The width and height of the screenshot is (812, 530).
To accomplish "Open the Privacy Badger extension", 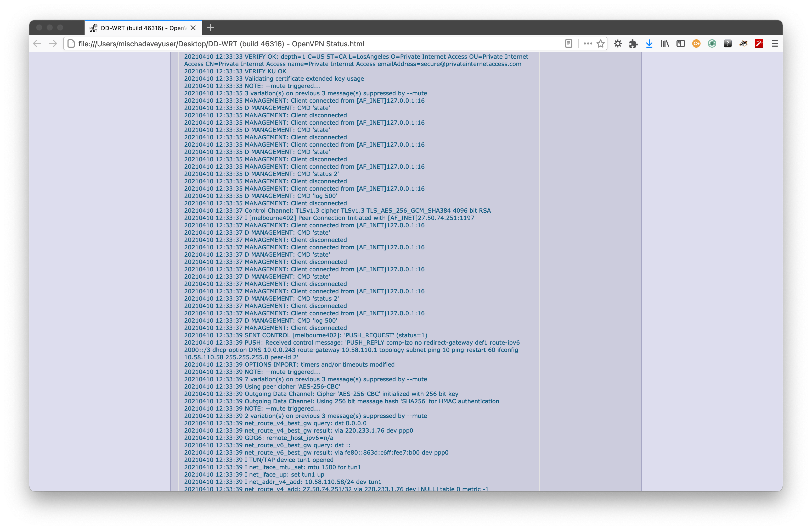I will pos(743,44).
